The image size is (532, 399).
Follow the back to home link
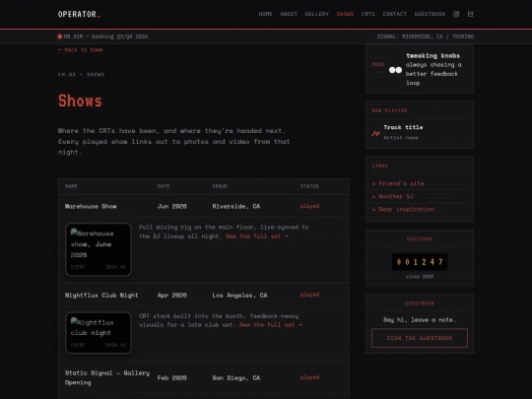point(81,49)
